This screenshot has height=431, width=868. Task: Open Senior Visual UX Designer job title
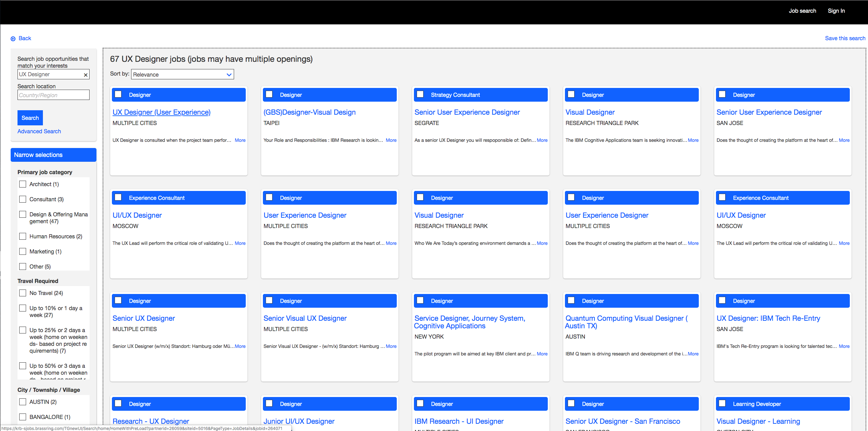click(x=305, y=318)
